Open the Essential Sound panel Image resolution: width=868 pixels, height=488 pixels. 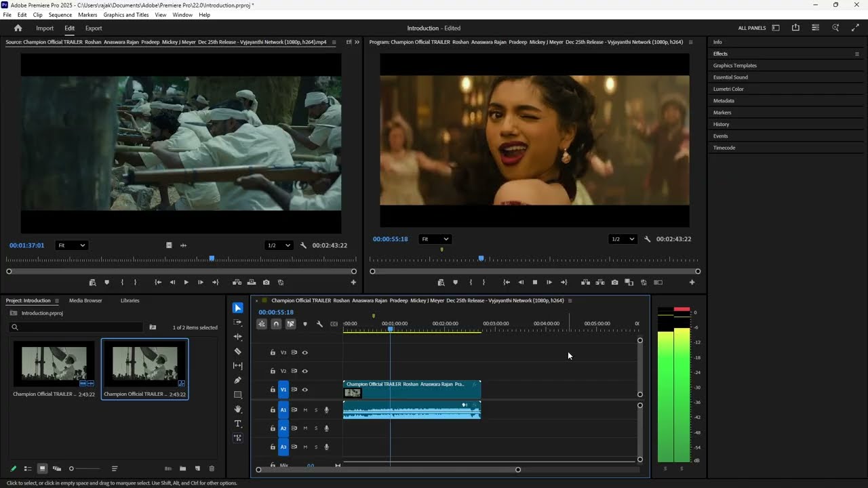730,77
